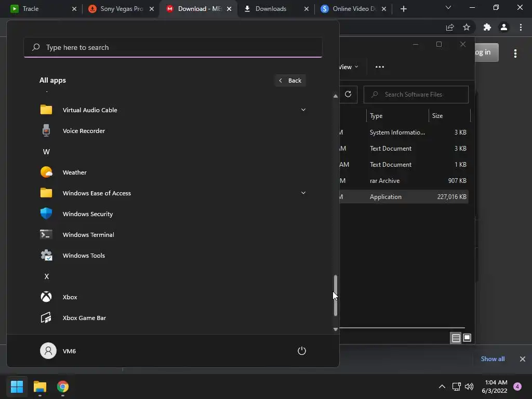Open the notification center badge
The height and width of the screenshot is (399, 532).
pyautogui.click(x=517, y=387)
